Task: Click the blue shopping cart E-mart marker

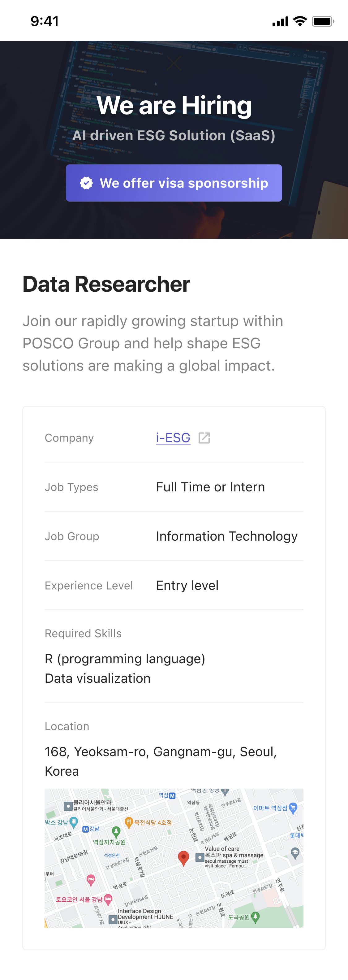Action: point(293,808)
